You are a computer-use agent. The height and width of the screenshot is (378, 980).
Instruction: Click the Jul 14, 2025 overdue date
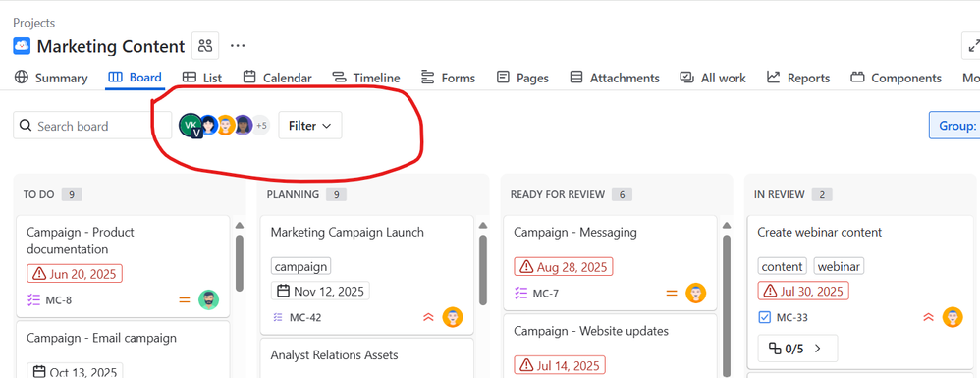coord(560,364)
